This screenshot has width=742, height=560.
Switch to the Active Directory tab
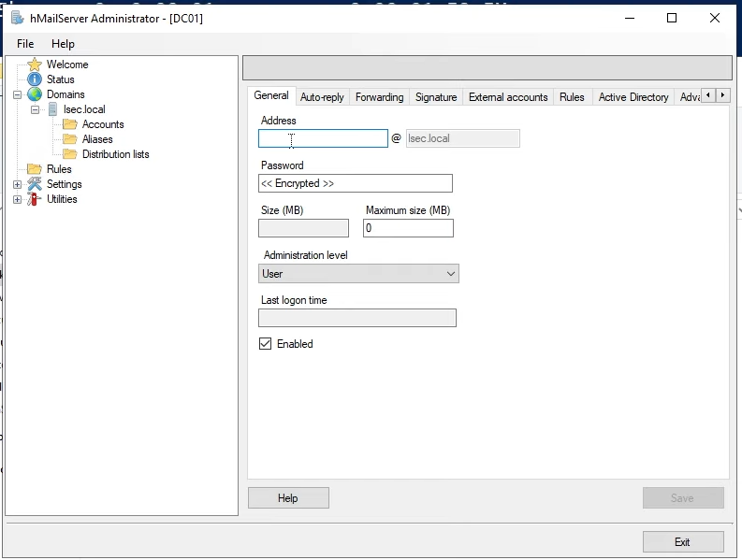click(633, 97)
